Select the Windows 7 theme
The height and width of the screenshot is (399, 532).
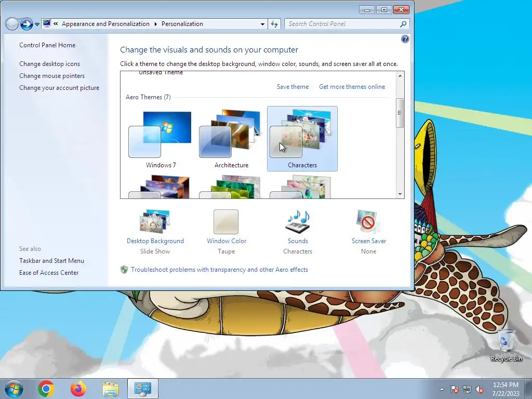click(x=161, y=139)
